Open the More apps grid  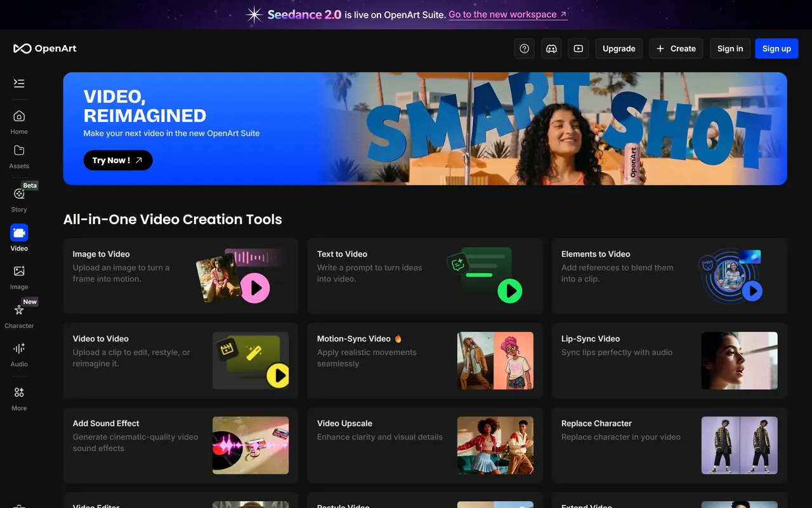tap(19, 398)
